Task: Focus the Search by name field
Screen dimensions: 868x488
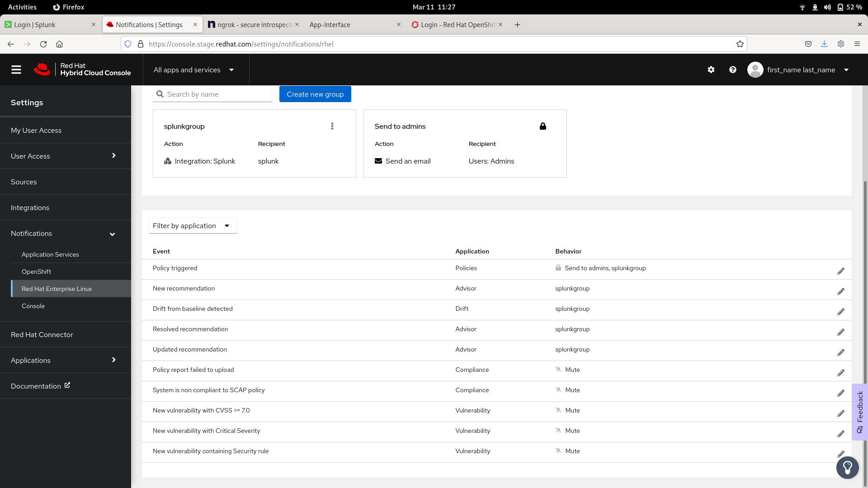Action: (x=217, y=94)
